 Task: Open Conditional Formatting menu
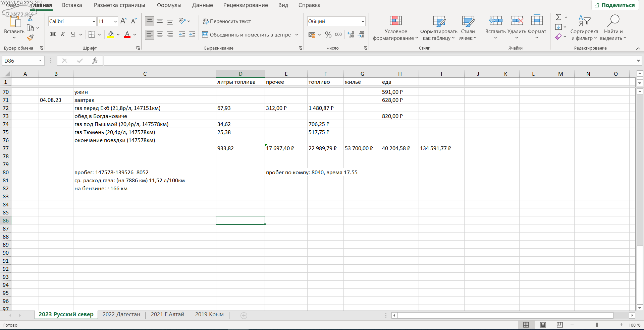pyautogui.click(x=395, y=28)
